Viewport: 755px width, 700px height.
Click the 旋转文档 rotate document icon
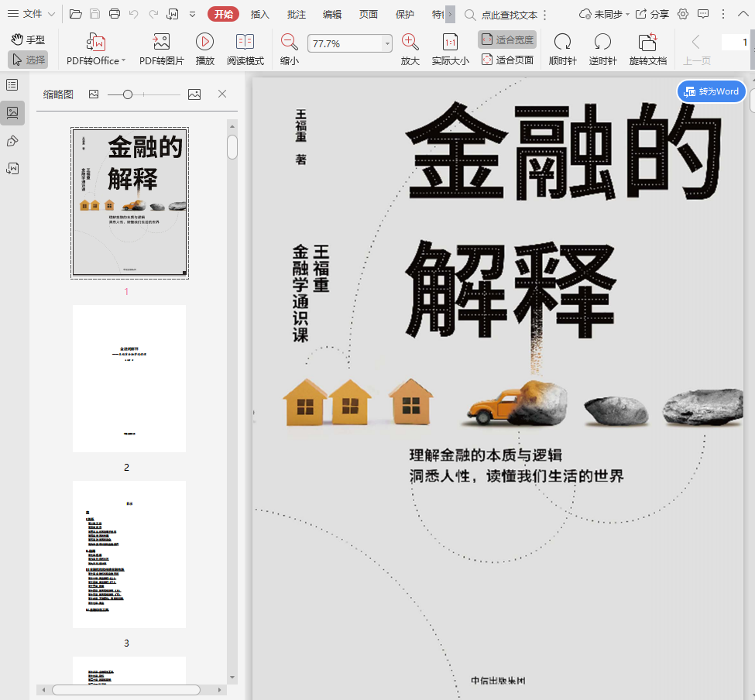[647, 43]
